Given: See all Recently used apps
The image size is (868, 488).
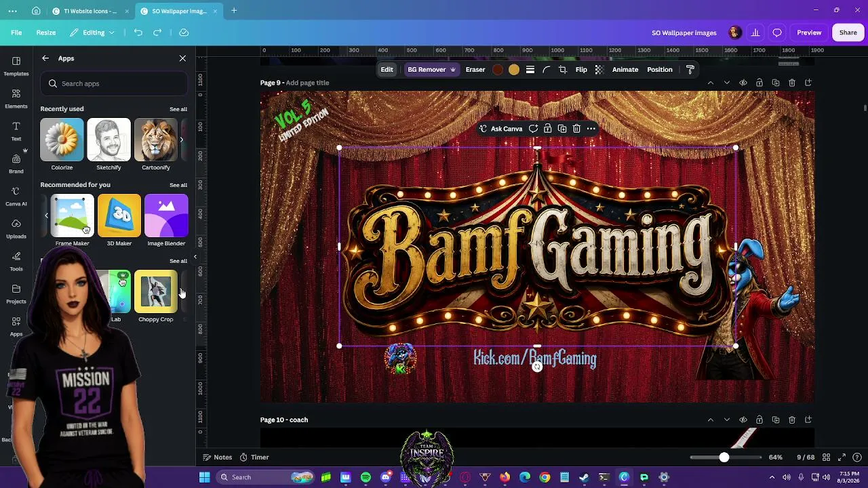Looking at the screenshot, I should [x=178, y=109].
